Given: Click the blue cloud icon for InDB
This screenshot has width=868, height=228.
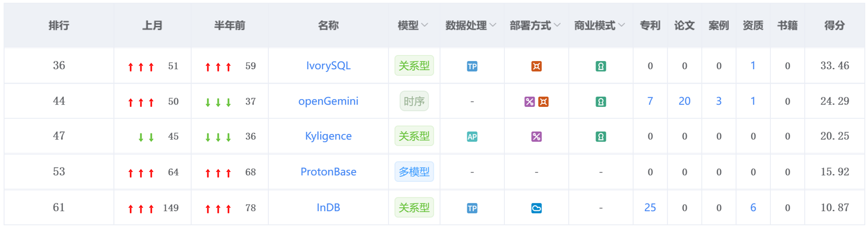Looking at the screenshot, I should (536, 208).
